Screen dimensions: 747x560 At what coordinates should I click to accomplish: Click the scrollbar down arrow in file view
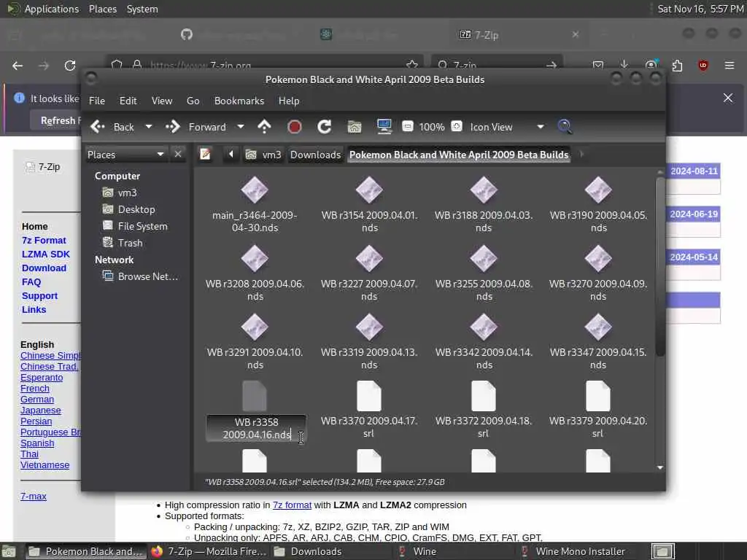[659, 467]
